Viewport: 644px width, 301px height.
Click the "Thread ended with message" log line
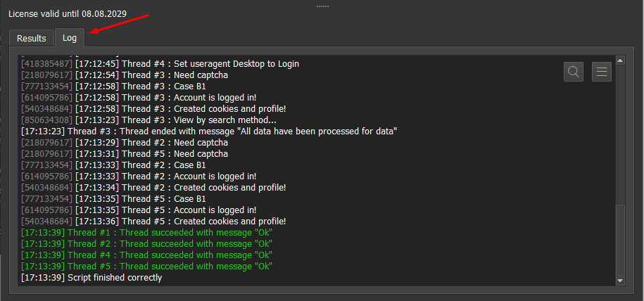coord(209,132)
